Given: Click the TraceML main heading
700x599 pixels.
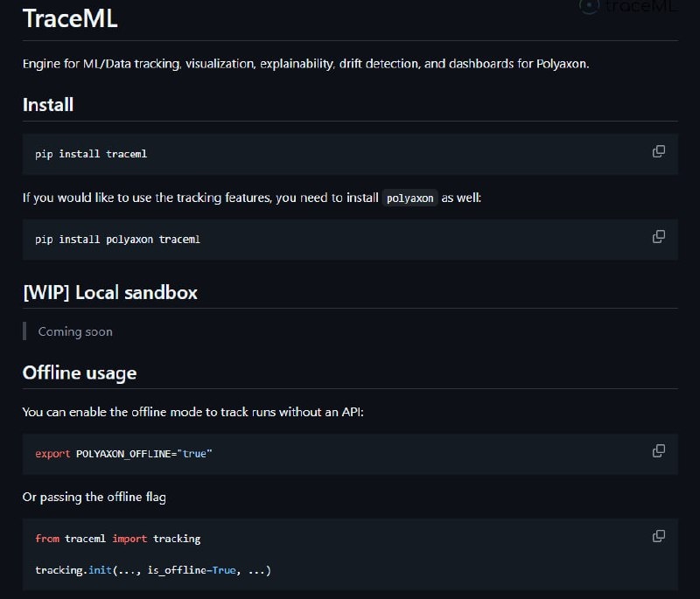Looking at the screenshot, I should coord(70,18).
